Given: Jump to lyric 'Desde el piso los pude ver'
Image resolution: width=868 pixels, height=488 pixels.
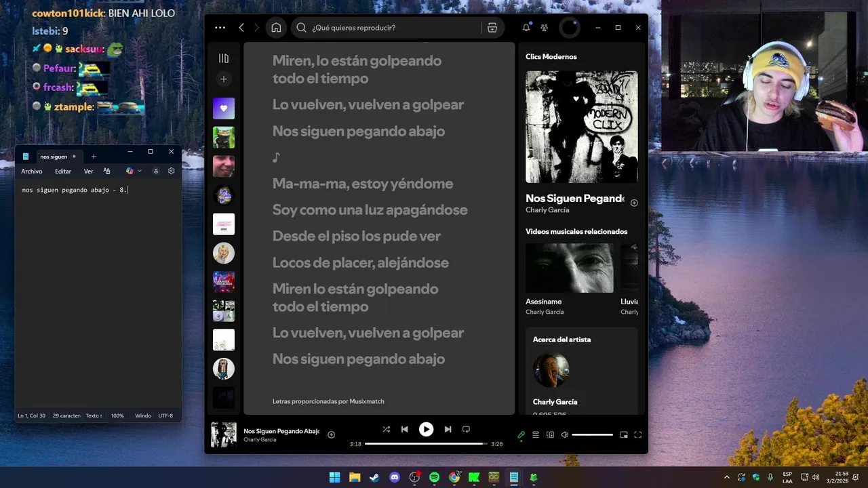Looking at the screenshot, I should 357,237.
